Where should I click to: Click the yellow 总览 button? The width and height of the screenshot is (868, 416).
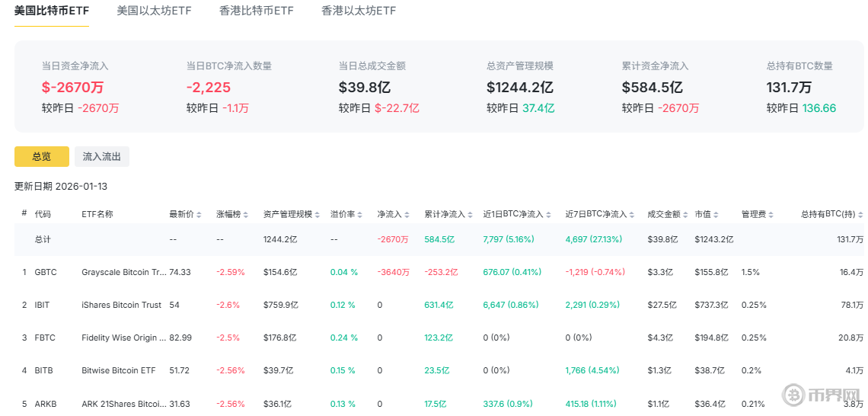coord(42,156)
